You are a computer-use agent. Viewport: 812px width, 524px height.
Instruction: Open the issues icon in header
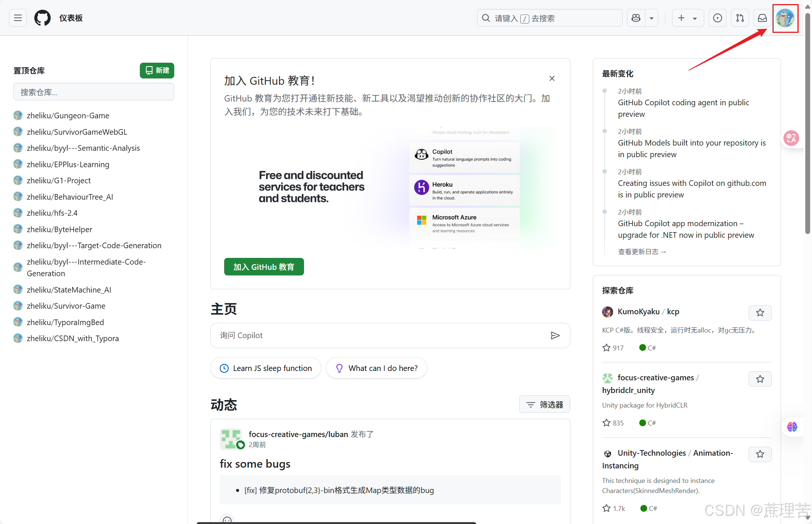[717, 18]
